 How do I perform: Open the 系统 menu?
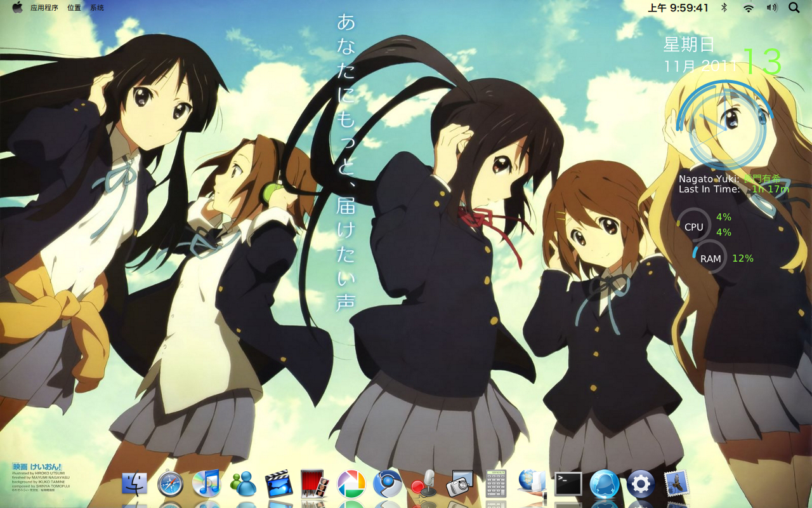tap(97, 8)
